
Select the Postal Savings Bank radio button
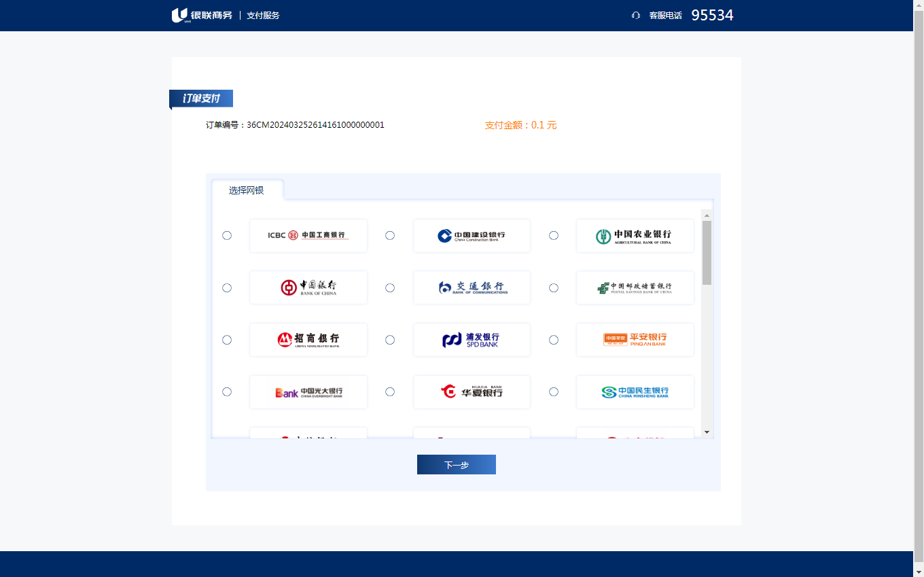tap(554, 287)
